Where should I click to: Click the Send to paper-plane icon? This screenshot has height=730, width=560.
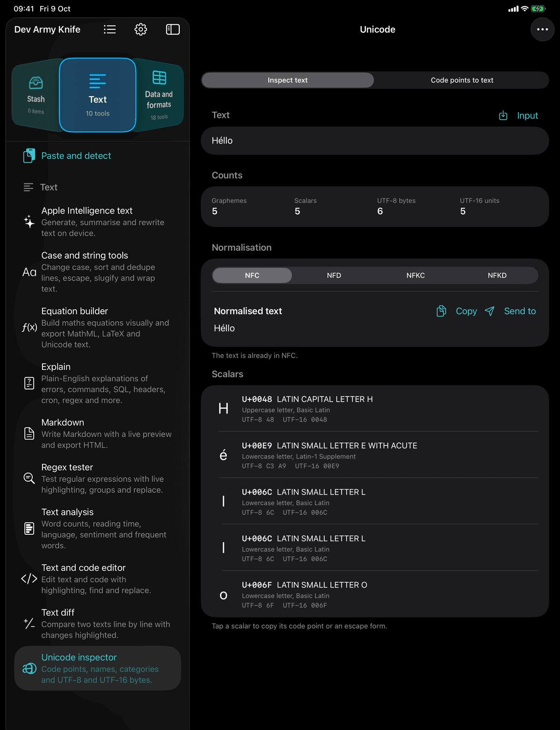point(490,311)
